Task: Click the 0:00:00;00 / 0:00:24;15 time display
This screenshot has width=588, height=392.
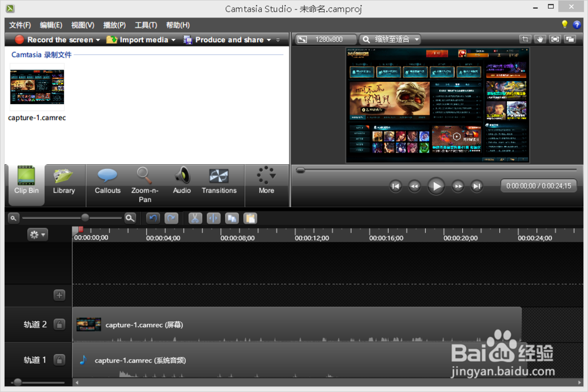Action: (539, 186)
